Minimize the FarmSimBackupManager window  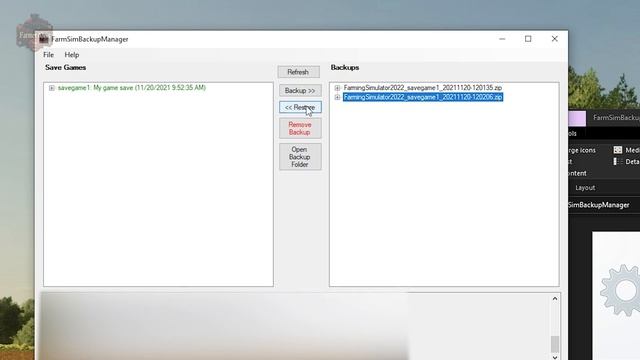(502, 39)
